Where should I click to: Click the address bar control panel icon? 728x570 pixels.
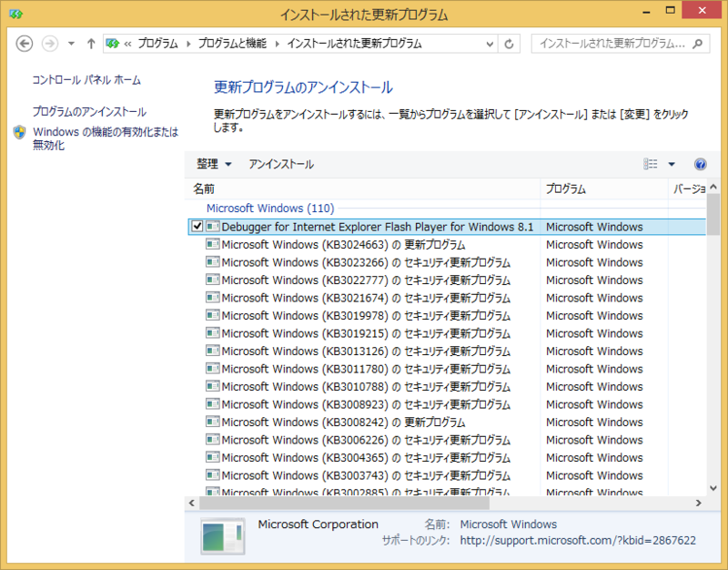(x=112, y=44)
